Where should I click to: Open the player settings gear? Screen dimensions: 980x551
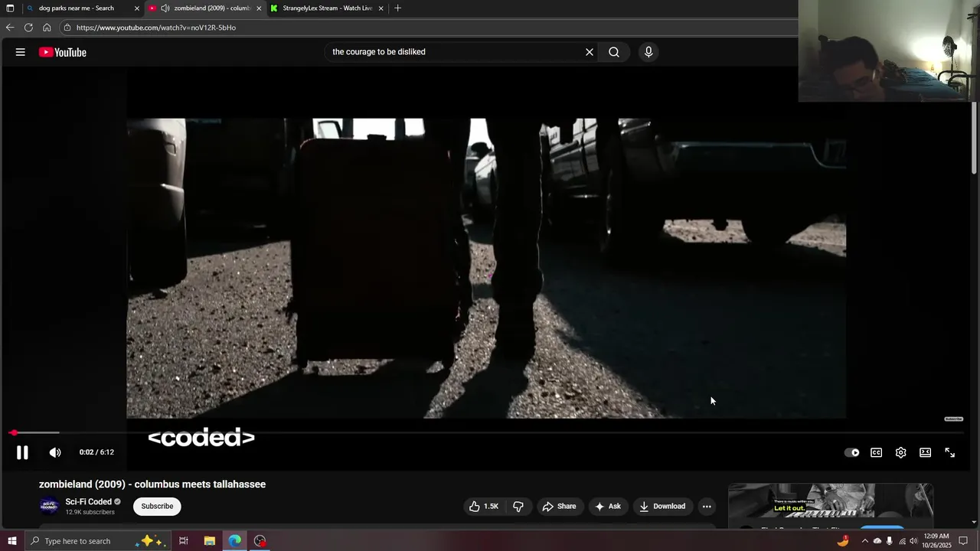pyautogui.click(x=900, y=452)
